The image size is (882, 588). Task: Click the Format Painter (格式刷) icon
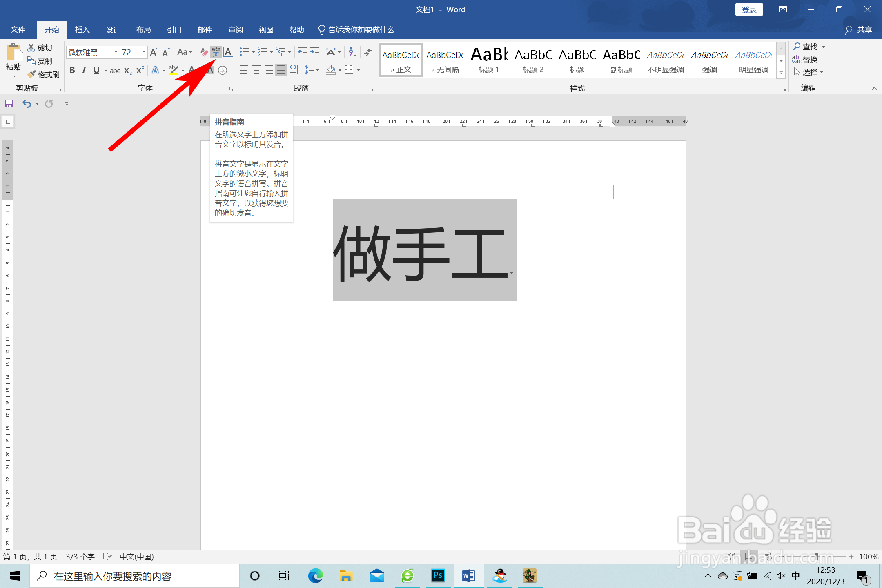click(x=31, y=74)
